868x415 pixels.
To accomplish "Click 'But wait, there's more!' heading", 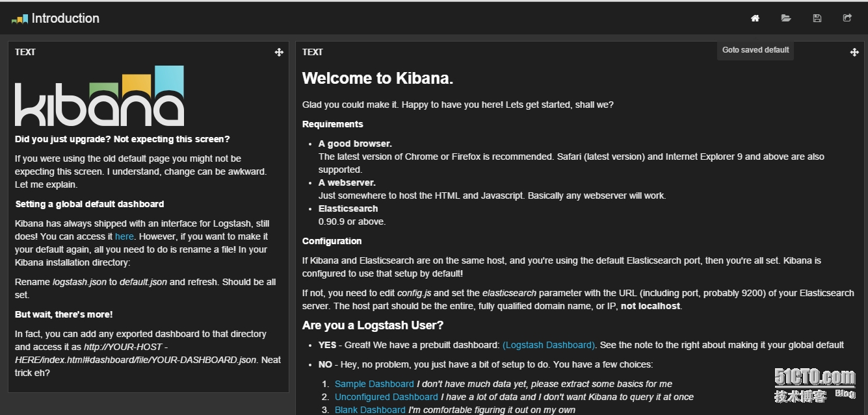I will click(64, 314).
